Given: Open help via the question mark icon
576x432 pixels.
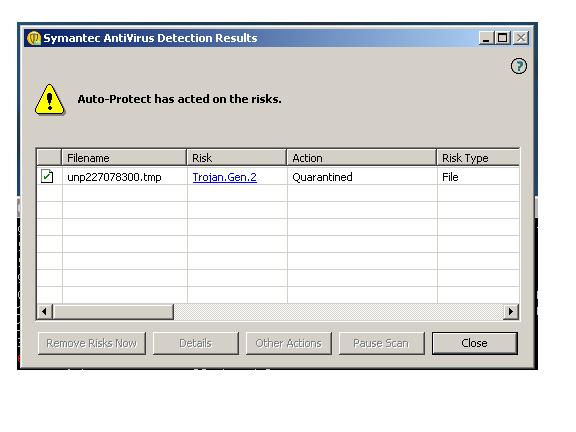Looking at the screenshot, I should 519,66.
